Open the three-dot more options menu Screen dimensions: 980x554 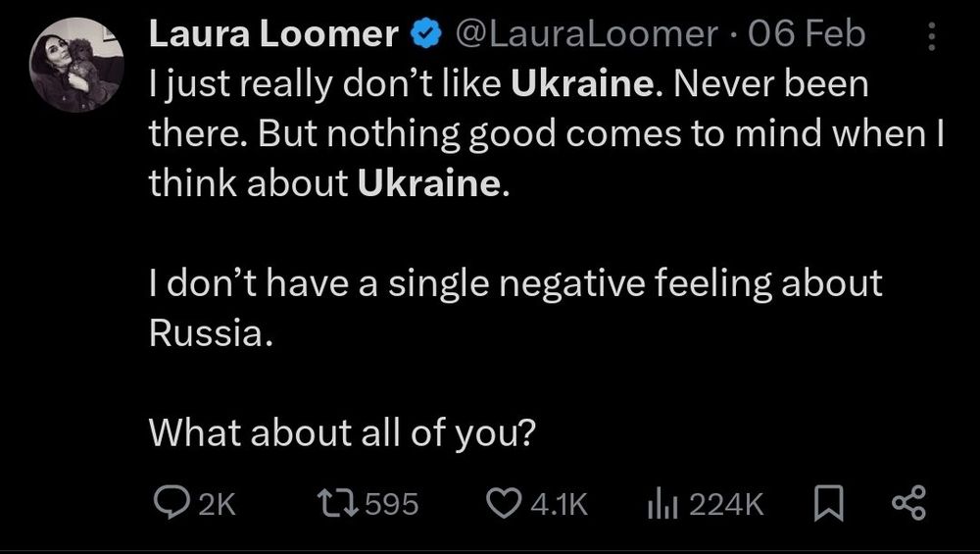click(930, 37)
